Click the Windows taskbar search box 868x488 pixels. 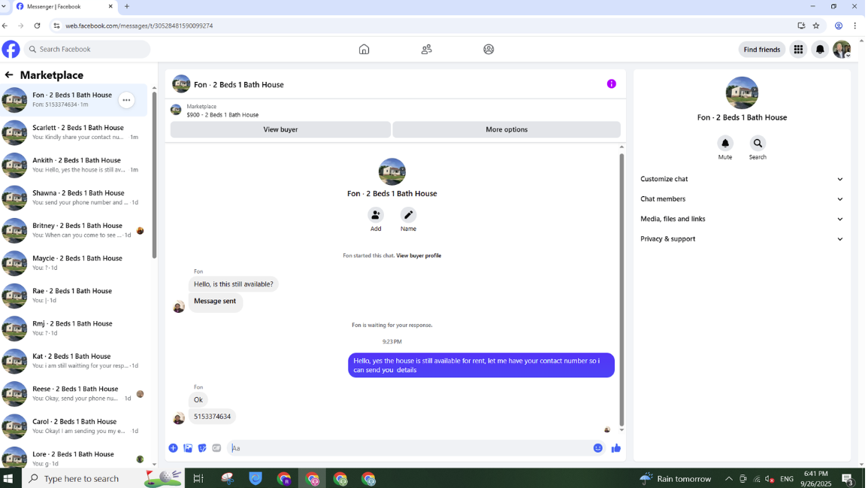pos(80,478)
